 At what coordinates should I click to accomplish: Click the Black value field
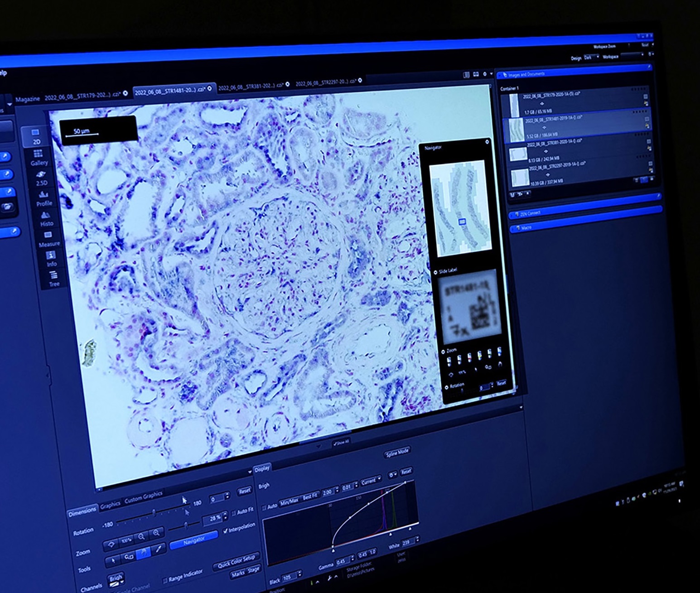[290, 577]
